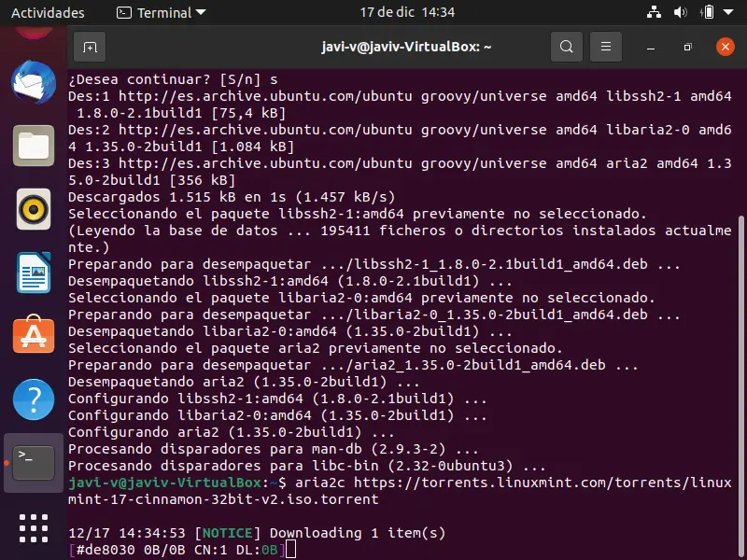Screen dimensions: 747x560
Task: Open Ubuntu Software store icon
Action: [x=34, y=334]
